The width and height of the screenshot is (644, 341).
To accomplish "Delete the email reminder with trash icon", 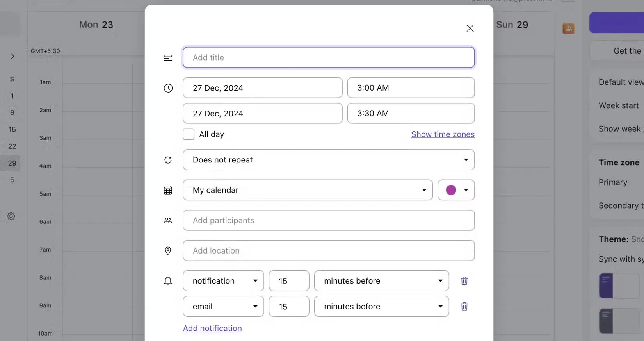I will pos(464,307).
